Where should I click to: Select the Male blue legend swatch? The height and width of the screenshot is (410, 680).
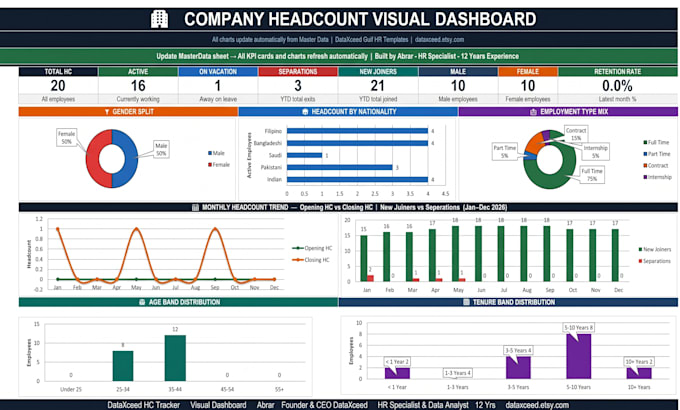coord(210,153)
